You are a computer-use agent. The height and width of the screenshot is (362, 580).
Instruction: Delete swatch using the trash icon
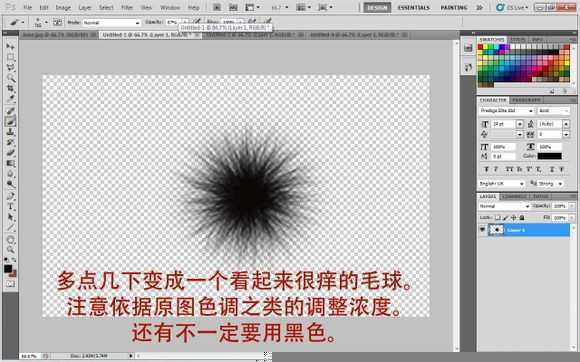click(565, 91)
